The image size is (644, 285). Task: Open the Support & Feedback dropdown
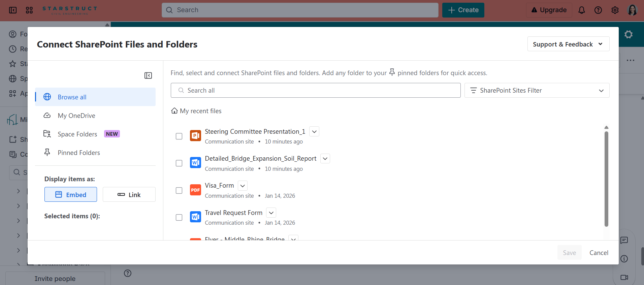pyautogui.click(x=568, y=44)
